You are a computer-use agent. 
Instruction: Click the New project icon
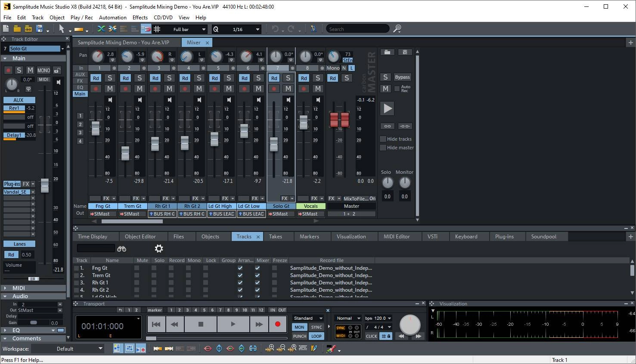[x=6, y=29]
